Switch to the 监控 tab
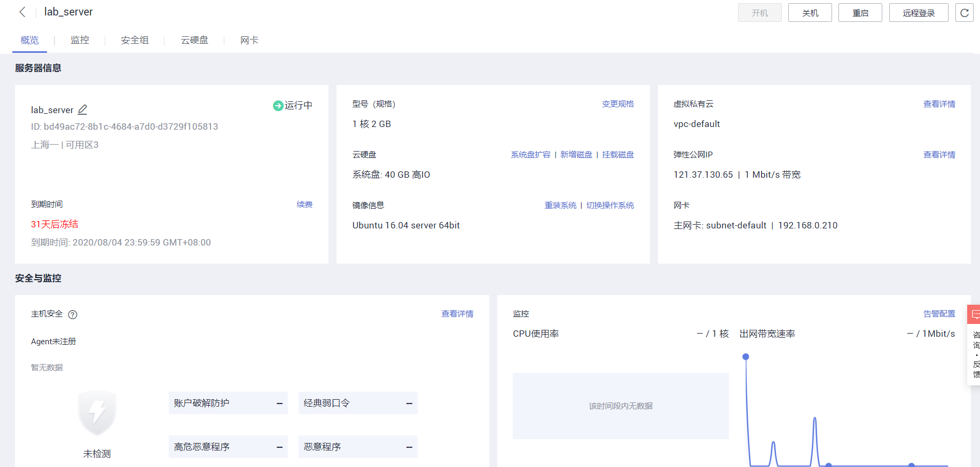The height and width of the screenshot is (467, 980). [80, 40]
